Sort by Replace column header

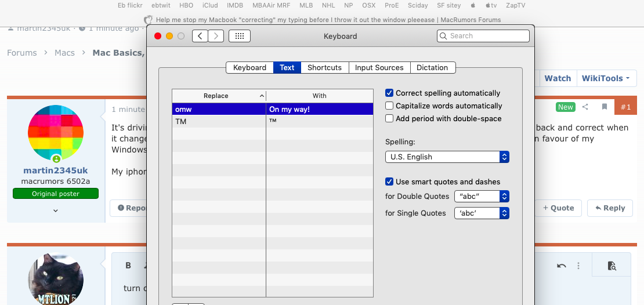click(219, 96)
